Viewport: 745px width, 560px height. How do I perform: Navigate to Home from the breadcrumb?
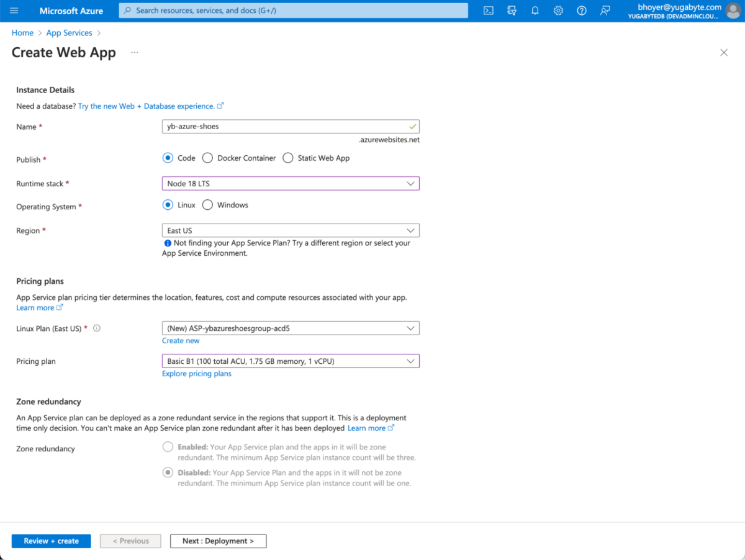[22, 32]
